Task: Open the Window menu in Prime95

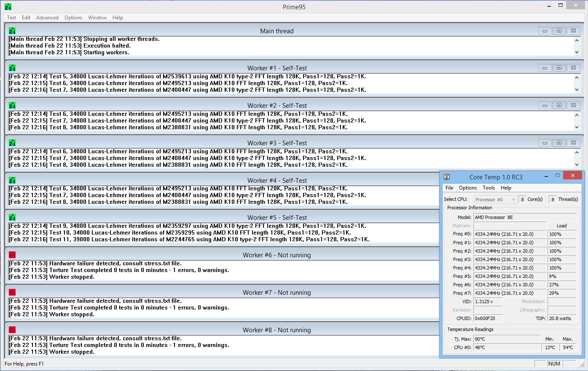Action: click(97, 18)
